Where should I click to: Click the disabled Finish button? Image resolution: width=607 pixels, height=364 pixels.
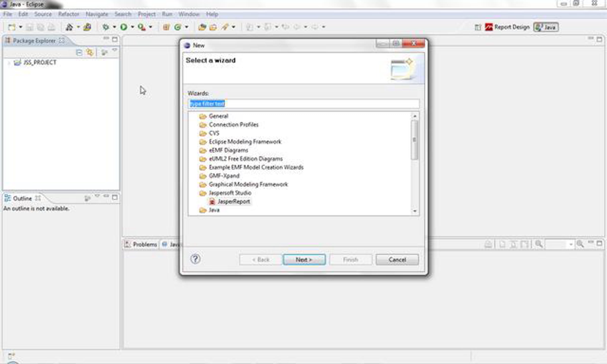pos(351,260)
